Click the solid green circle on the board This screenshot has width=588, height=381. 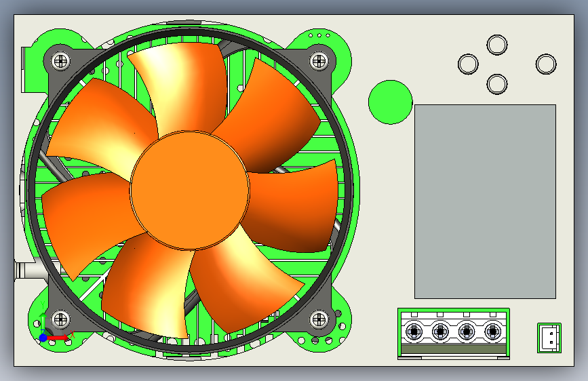tap(391, 102)
